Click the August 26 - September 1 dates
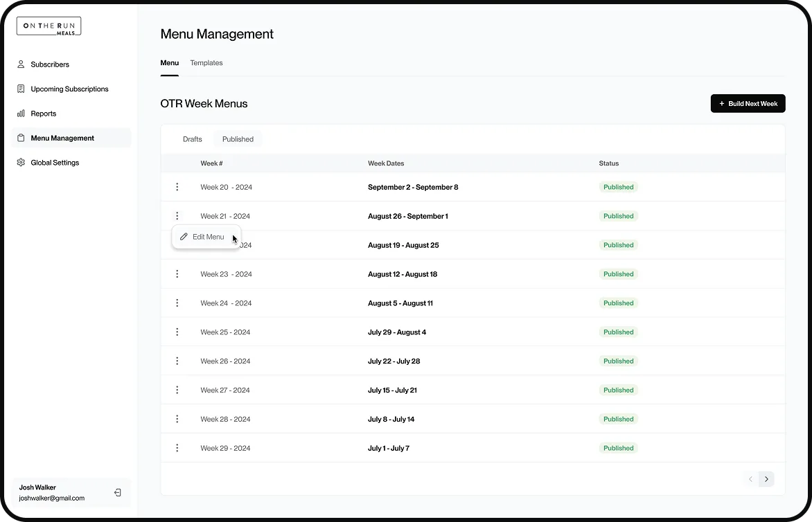This screenshot has height=522, width=812. [x=407, y=216]
